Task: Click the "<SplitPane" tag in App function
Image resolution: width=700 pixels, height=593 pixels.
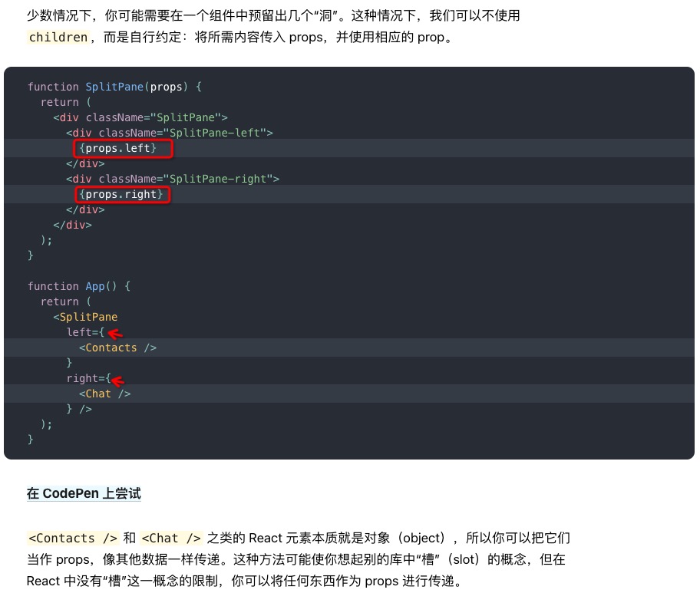Action: 85,317
